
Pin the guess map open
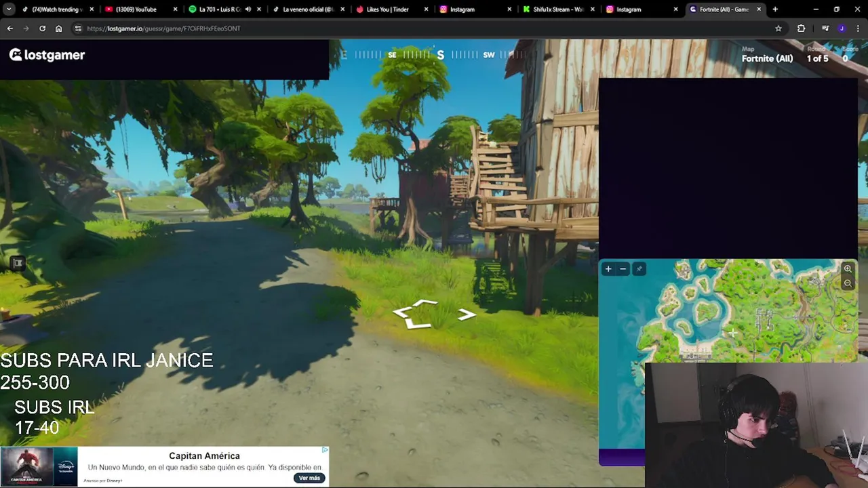(x=639, y=269)
